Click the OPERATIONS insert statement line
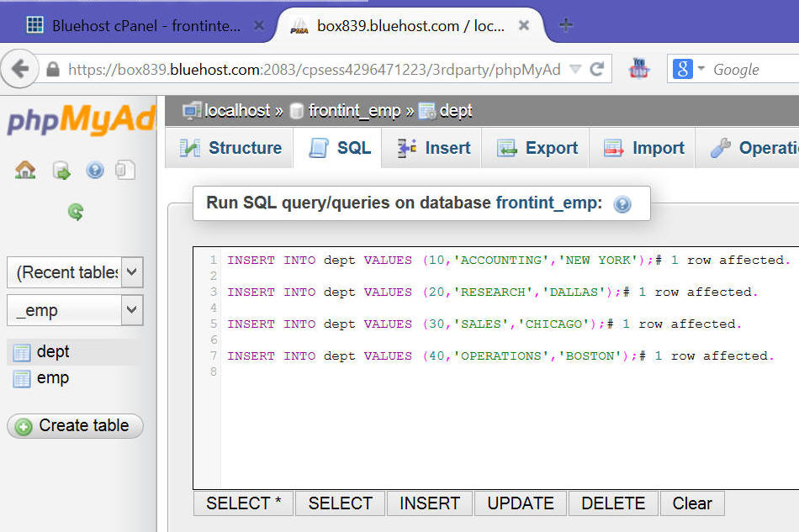The image size is (799, 532). (500, 356)
